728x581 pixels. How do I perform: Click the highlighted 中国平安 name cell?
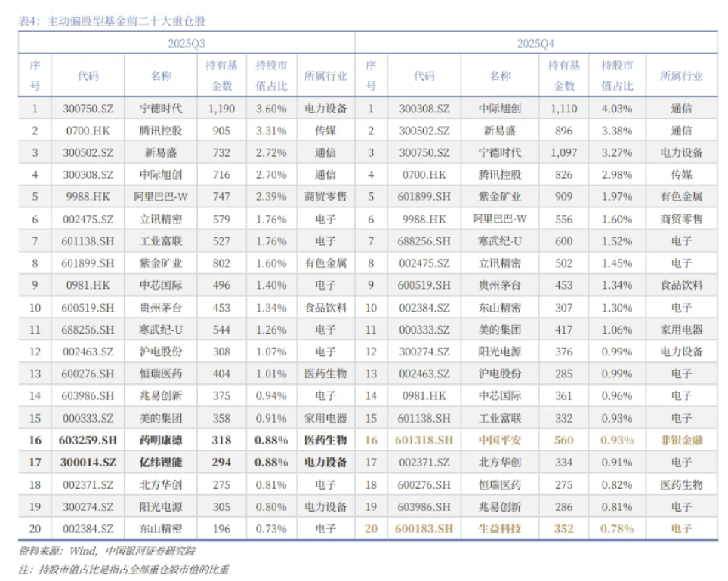499,440
